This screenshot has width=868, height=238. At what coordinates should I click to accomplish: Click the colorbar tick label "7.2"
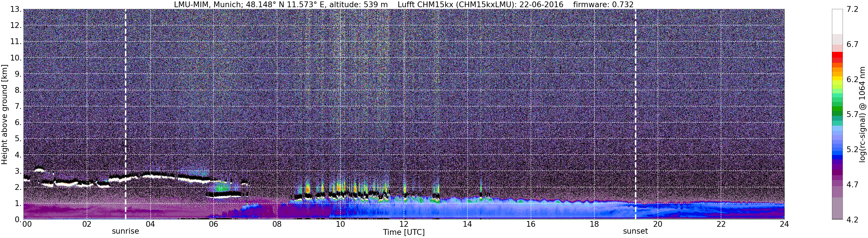click(852, 9)
